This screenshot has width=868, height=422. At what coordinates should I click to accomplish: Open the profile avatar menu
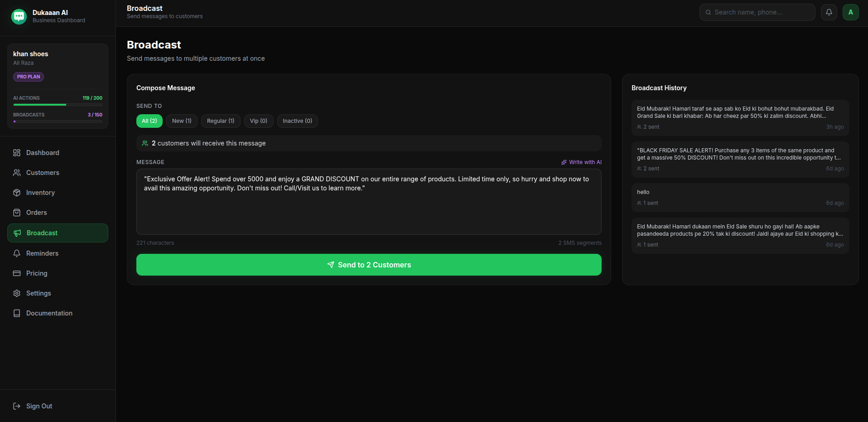click(850, 12)
